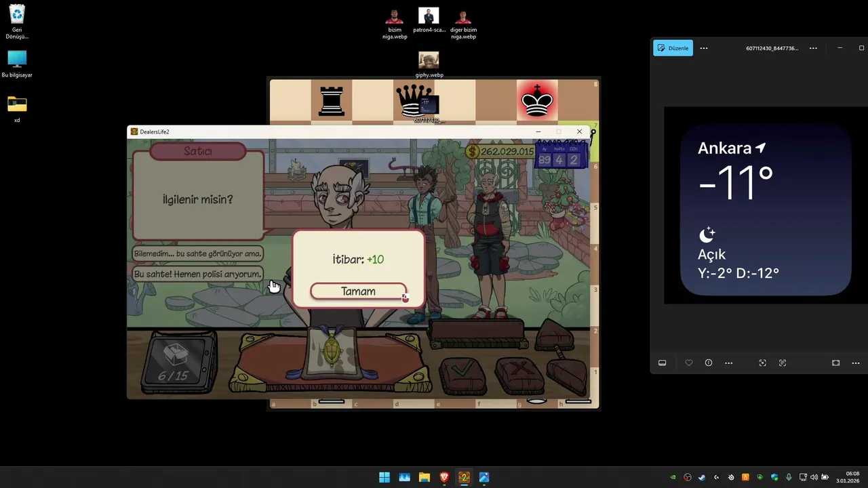Click the X reject cushion

pos(519,375)
